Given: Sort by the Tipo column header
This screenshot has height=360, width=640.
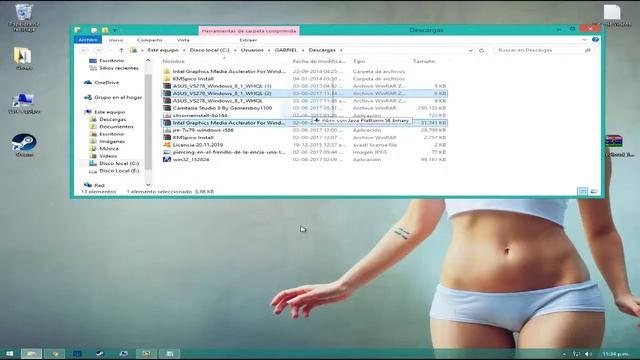Looking at the screenshot, I should click(359, 61).
